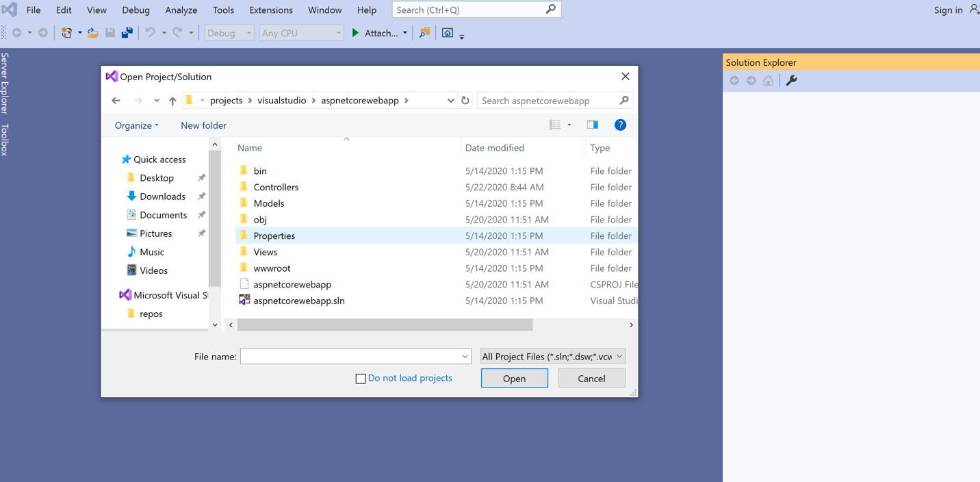The height and width of the screenshot is (482, 980).
Task: Open the Organize dropdown
Action: click(x=136, y=125)
